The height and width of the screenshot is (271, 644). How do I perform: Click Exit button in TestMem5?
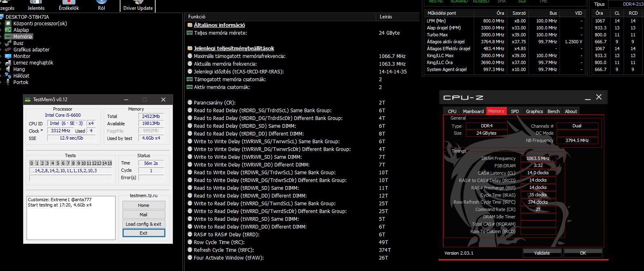(144, 233)
